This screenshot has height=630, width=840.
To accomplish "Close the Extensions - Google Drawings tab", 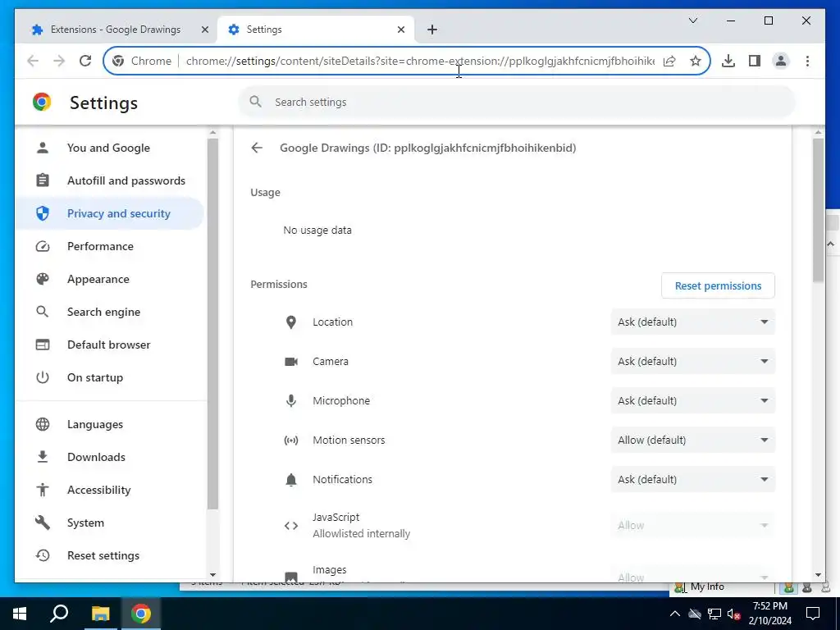I will pyautogui.click(x=204, y=30).
